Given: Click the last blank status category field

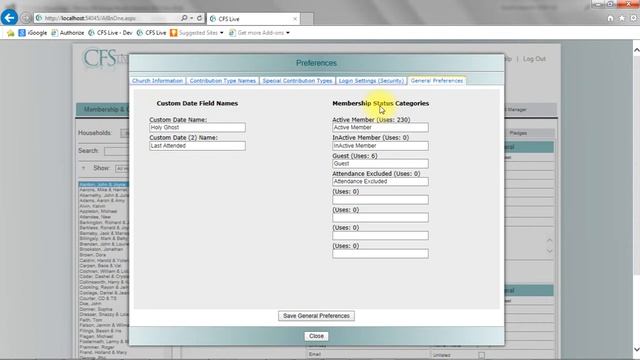Looking at the screenshot, I should [x=380, y=254].
